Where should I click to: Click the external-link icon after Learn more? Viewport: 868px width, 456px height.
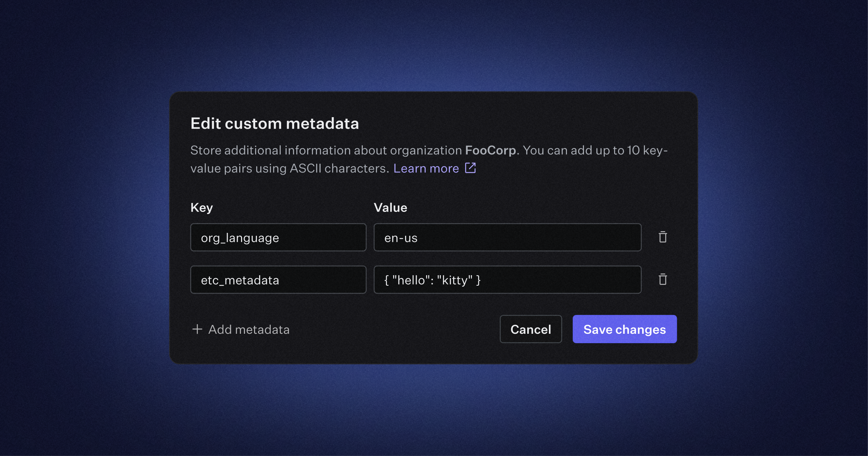pyautogui.click(x=470, y=168)
